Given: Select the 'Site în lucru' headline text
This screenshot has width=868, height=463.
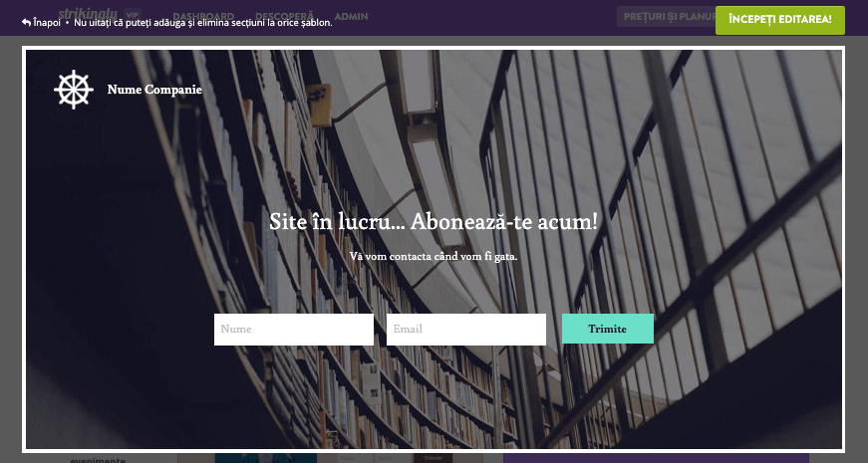Looking at the screenshot, I should [x=434, y=222].
